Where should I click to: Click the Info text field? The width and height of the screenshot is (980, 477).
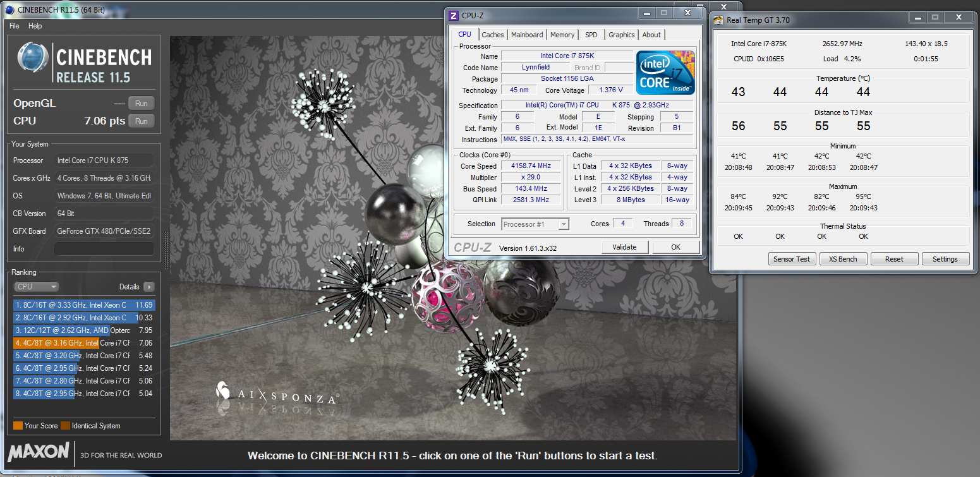104,249
